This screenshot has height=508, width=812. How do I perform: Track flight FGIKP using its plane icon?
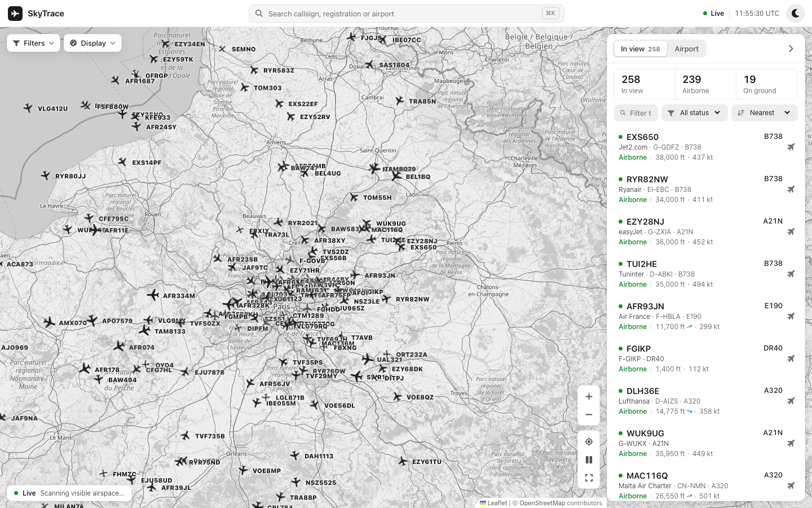pos(791,359)
